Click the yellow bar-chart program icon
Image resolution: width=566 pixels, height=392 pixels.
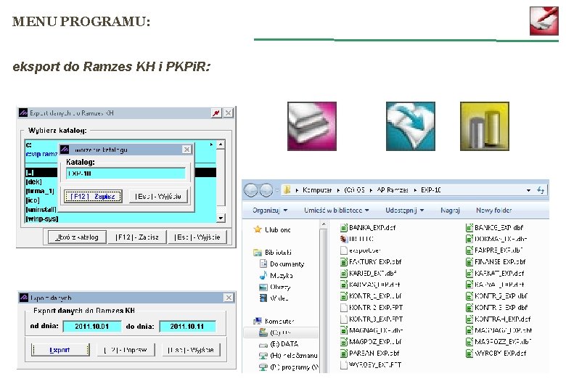click(485, 126)
